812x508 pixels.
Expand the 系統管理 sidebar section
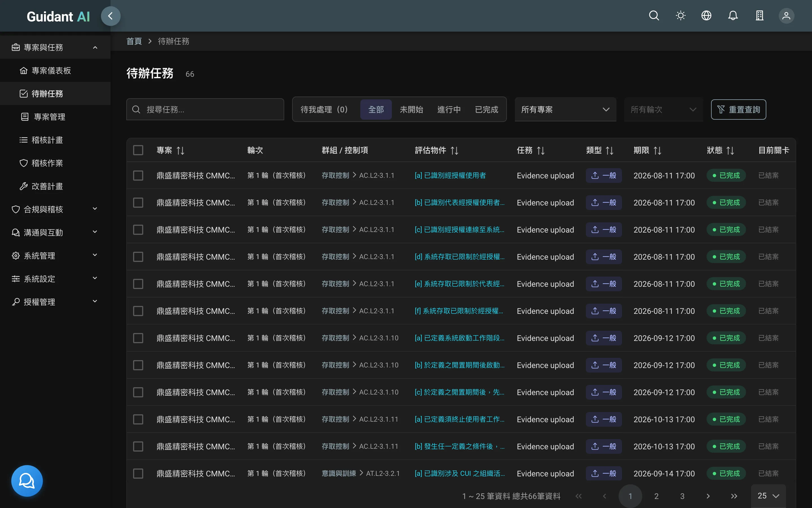[x=55, y=256]
